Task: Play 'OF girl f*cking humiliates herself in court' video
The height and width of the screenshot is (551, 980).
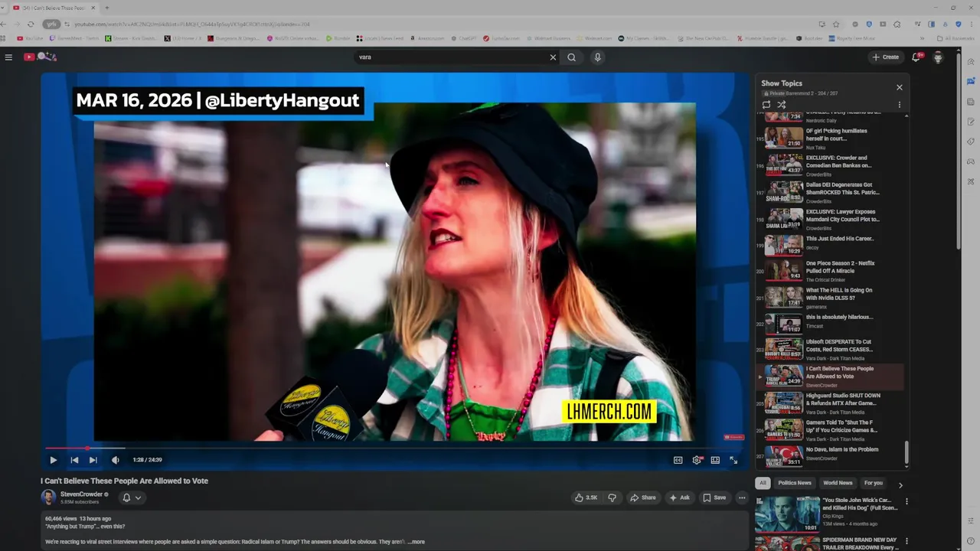Action: (x=830, y=139)
